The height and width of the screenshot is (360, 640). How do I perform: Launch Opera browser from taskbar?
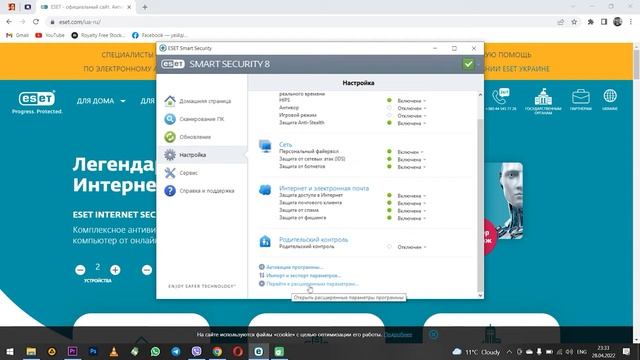[238, 351]
